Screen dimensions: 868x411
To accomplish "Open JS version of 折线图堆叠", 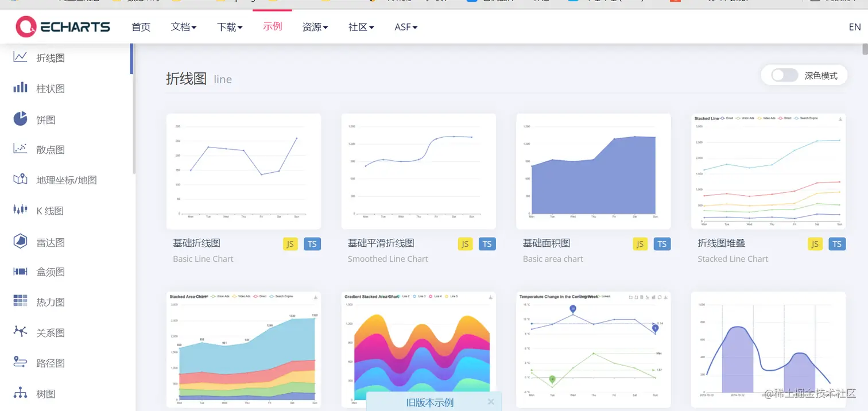I will [x=815, y=244].
